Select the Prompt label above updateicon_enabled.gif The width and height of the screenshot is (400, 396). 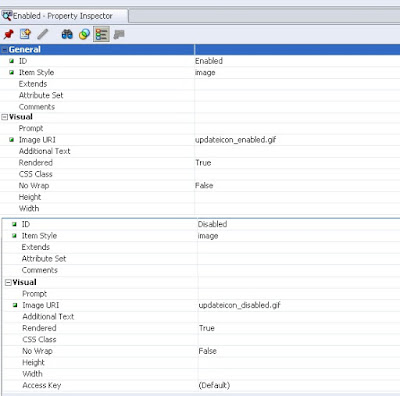(31, 128)
